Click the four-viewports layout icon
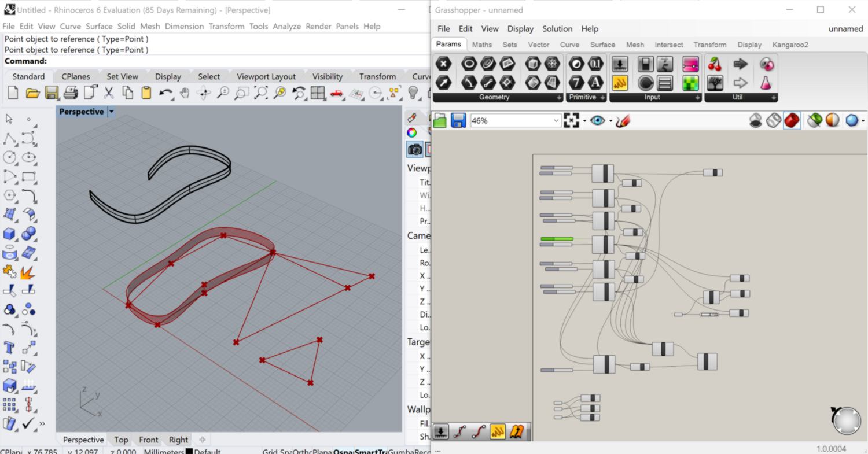 tap(317, 93)
